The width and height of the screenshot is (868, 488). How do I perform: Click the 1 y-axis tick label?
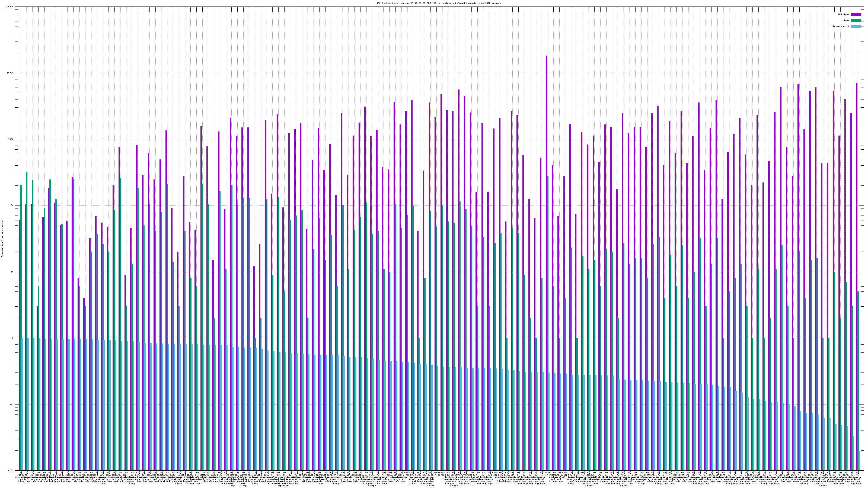click(13, 338)
